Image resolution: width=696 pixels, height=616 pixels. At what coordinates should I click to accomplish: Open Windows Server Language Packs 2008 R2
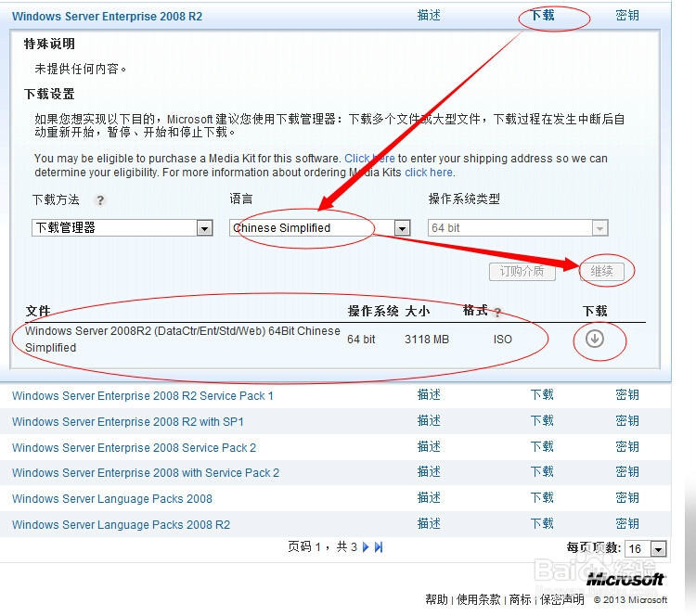[x=122, y=524]
